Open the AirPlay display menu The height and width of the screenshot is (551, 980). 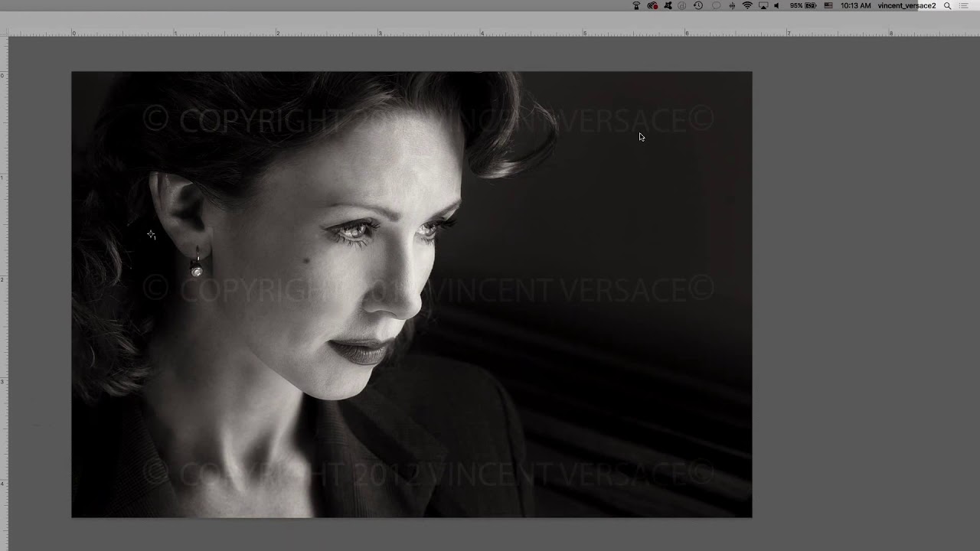[763, 5]
